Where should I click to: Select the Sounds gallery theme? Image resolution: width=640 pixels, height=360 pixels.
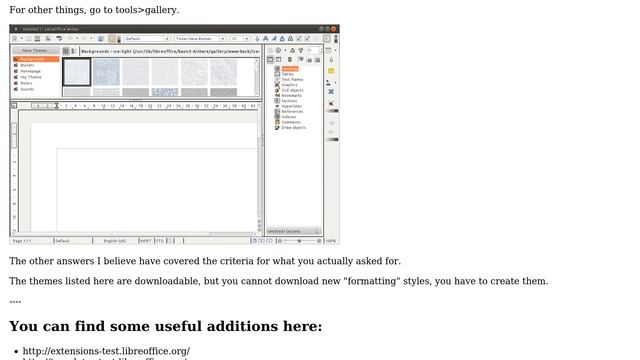(27, 89)
